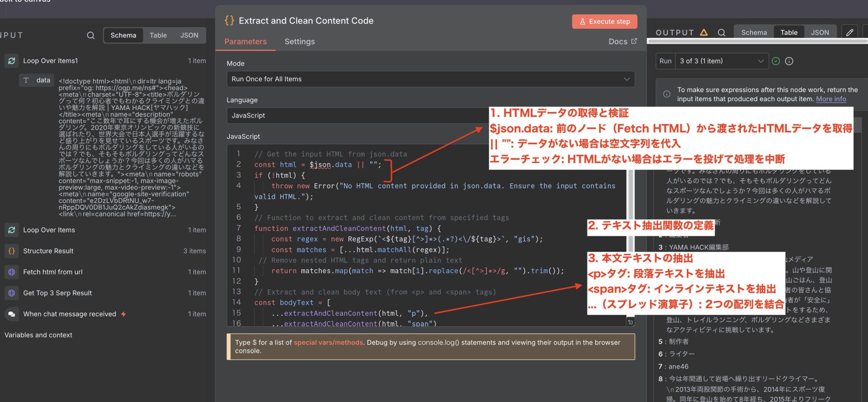The height and width of the screenshot is (402, 868).
Task: Open the Settings tab
Action: (x=299, y=42)
